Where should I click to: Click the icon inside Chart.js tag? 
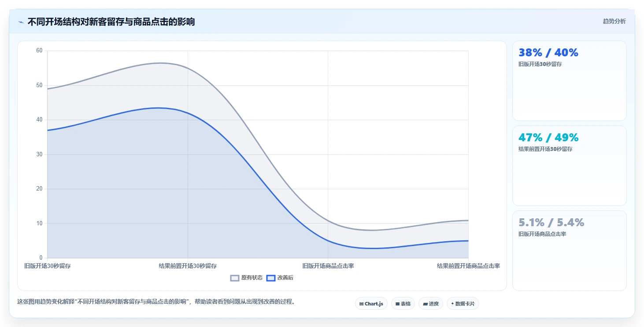(x=361, y=304)
